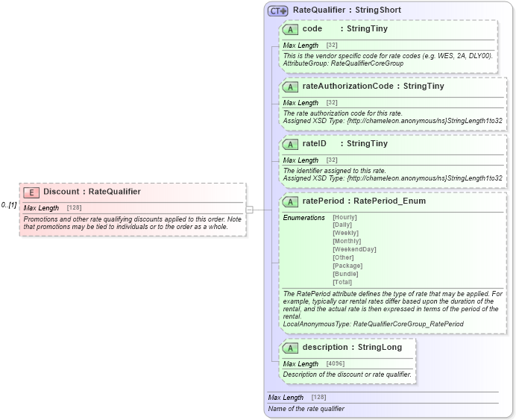
Task: Click the 'Promotions and other rate qualifying discounts' description
Action: click(x=132, y=223)
